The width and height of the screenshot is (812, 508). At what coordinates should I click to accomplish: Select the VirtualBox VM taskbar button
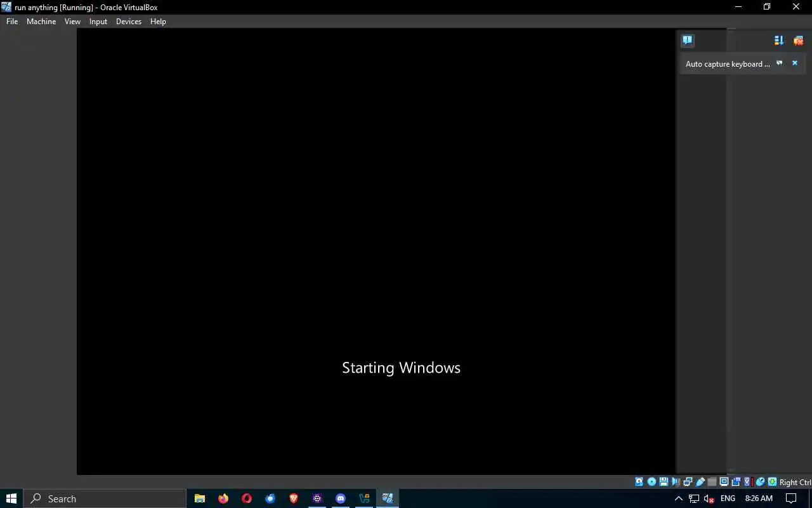388,498
